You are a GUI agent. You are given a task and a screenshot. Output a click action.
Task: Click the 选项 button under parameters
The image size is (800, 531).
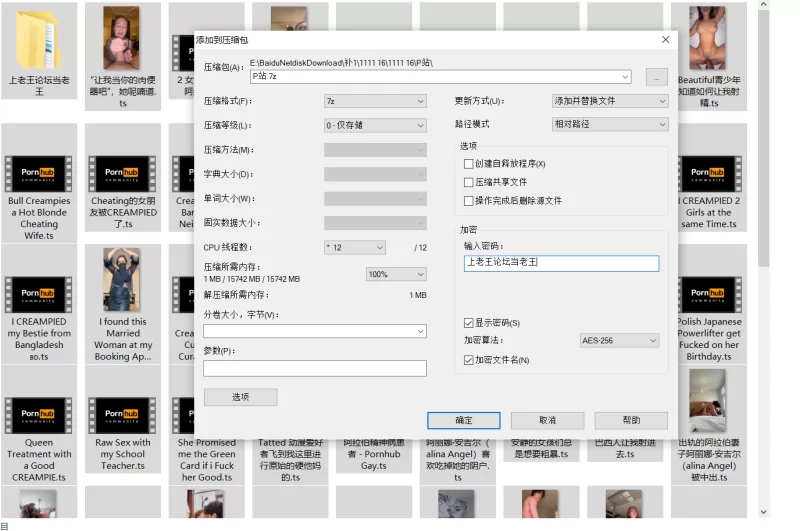pyautogui.click(x=240, y=397)
